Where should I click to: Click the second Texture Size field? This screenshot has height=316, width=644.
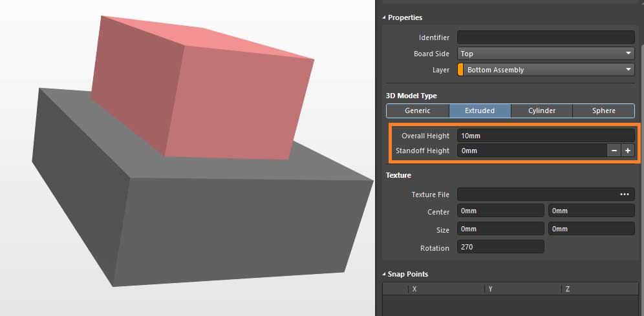coord(591,229)
